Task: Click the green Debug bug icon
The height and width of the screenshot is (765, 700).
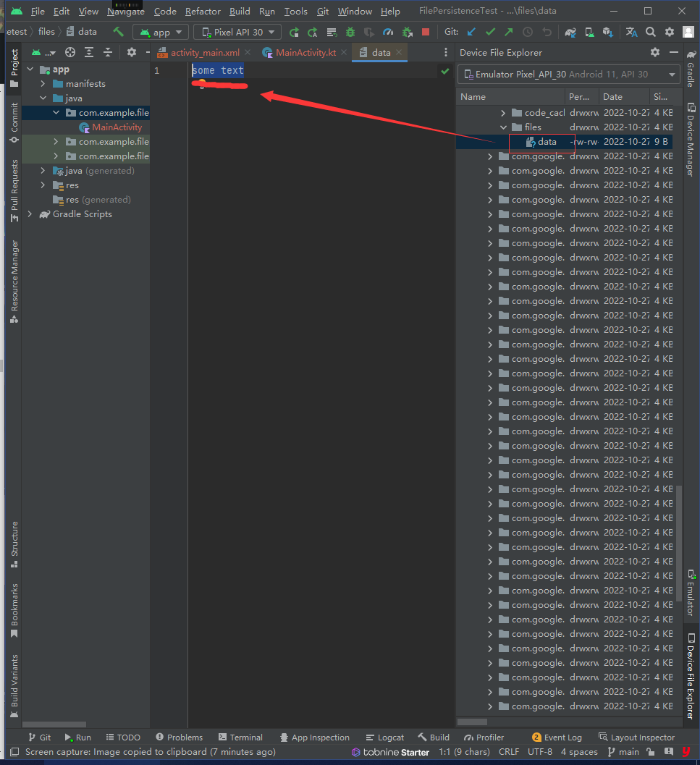Action: (350, 32)
